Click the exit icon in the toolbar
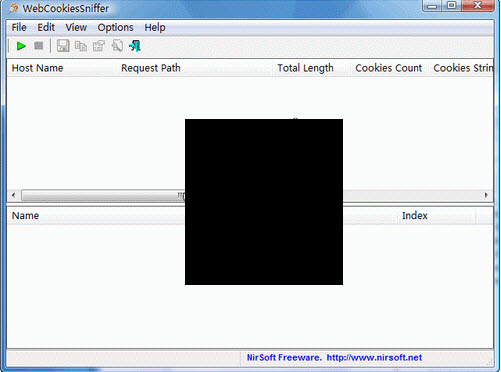501x372 pixels. point(135,46)
